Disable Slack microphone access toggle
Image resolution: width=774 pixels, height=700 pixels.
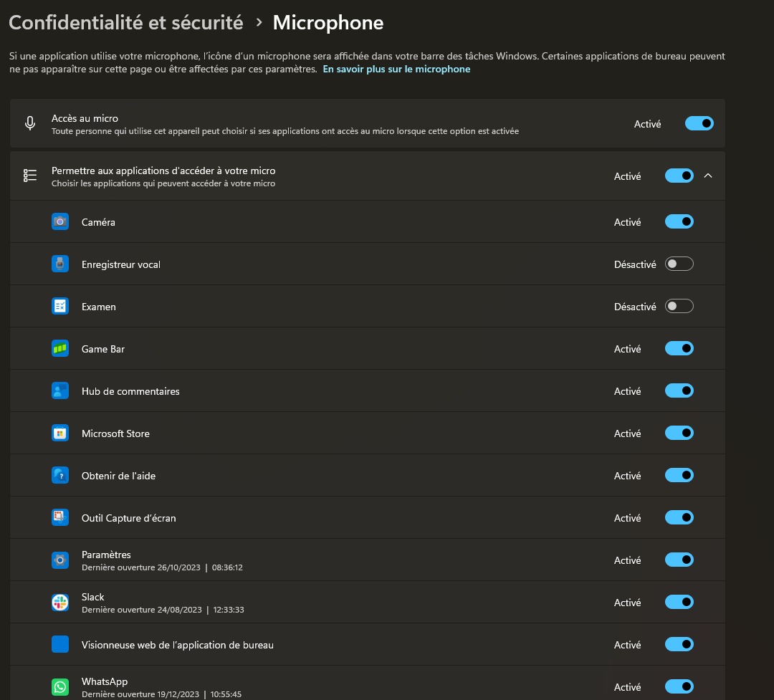click(679, 603)
